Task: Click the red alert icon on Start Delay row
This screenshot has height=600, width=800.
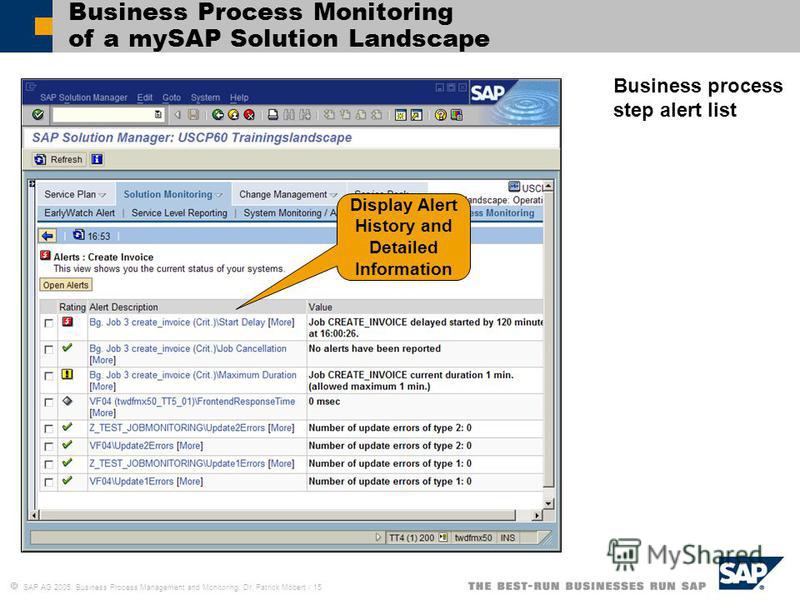Action: (x=67, y=322)
